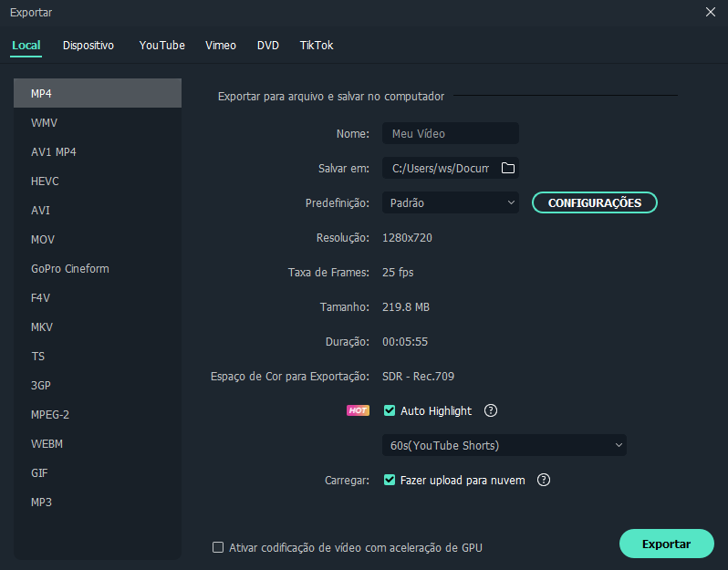The width and height of the screenshot is (728, 570).
Task: Select AVI format
Action: coord(98,211)
